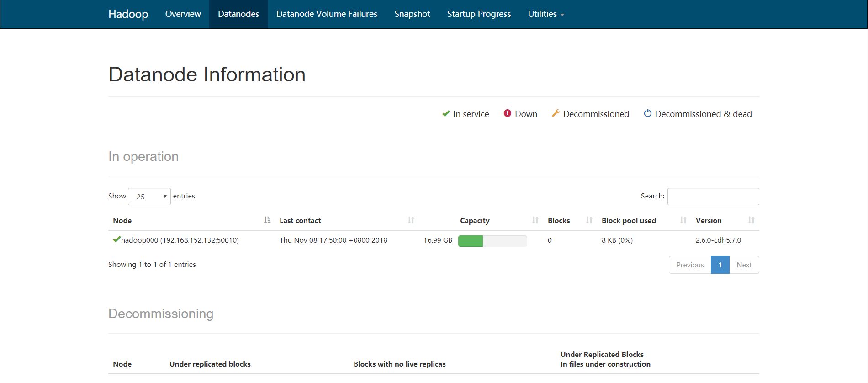
Task: Click the Next pagination button
Action: coord(744,265)
